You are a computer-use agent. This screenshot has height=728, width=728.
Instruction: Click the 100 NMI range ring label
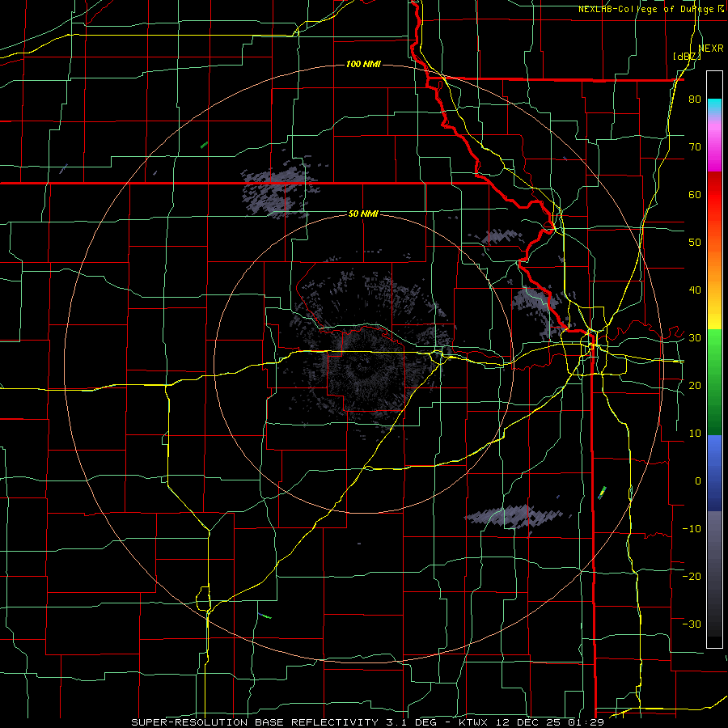(363, 64)
